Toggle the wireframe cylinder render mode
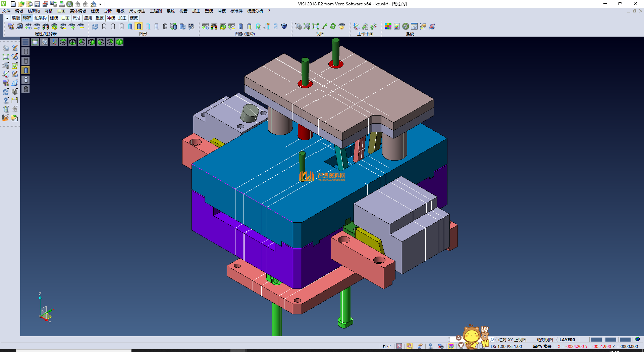 pyautogui.click(x=104, y=26)
